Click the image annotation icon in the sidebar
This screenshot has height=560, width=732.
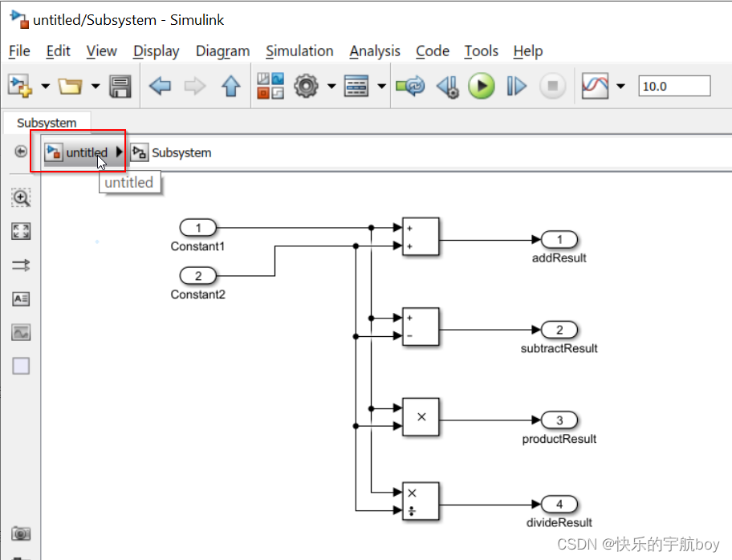click(x=19, y=331)
